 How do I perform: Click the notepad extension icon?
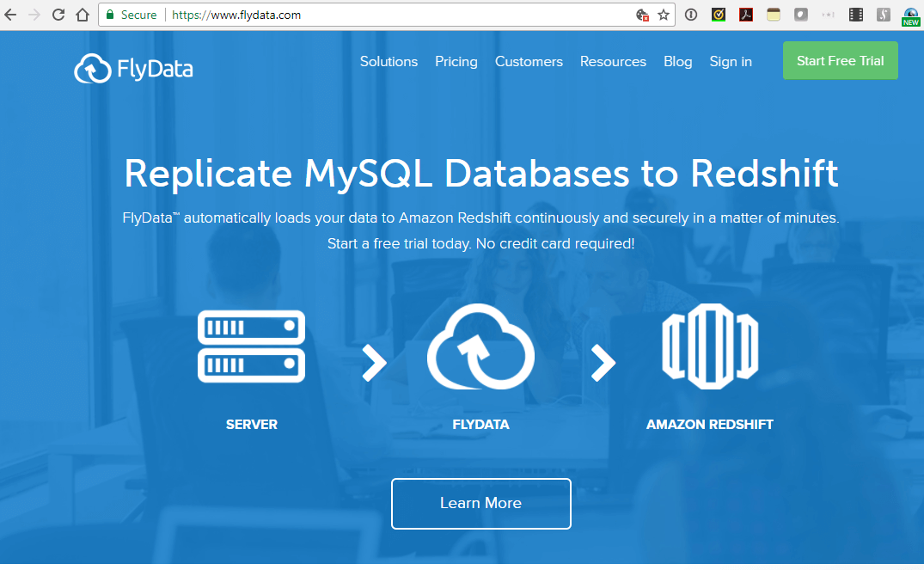[774, 15]
